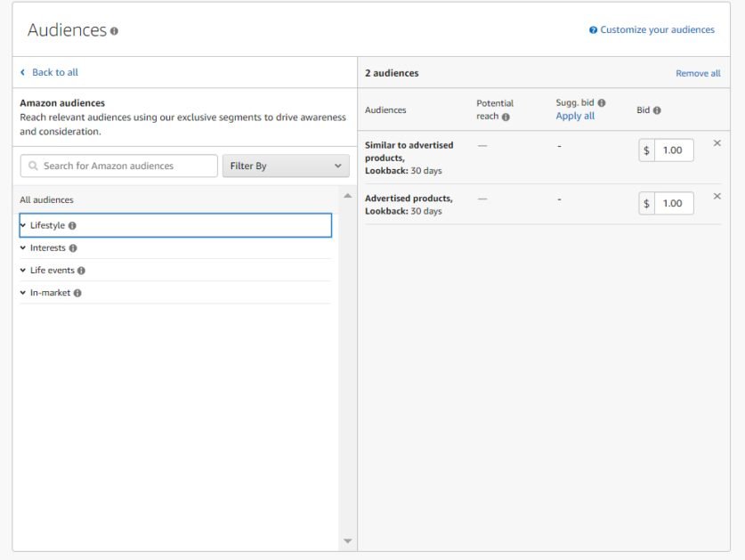Click the Potential reach info icon
Image resolution: width=745 pixels, height=560 pixels.
[506, 117]
